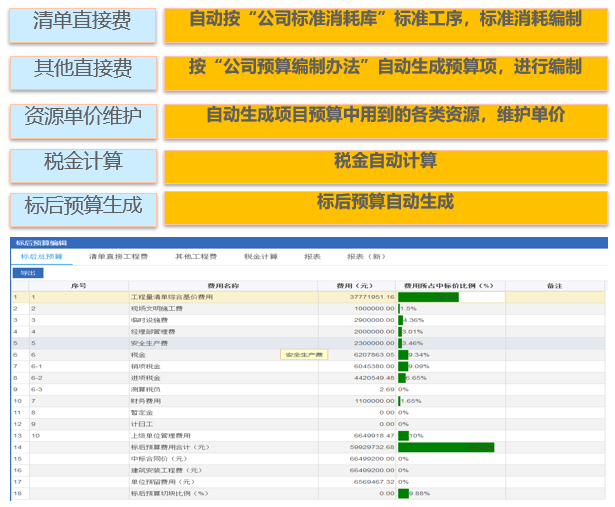Switch to the 清单直接工程费 tab
Image resolution: width=615 pixels, height=507 pixels.
(118, 257)
